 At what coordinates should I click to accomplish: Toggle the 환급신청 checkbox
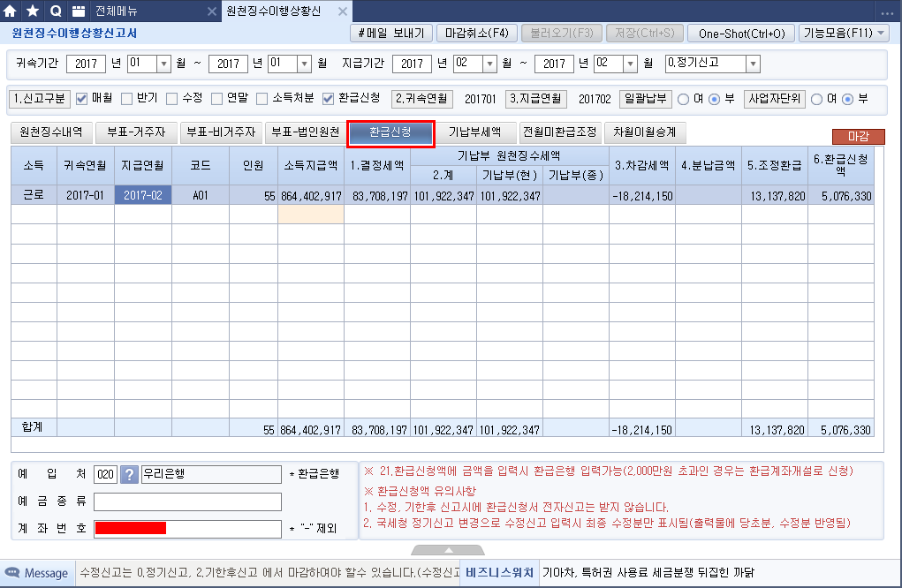(x=328, y=99)
